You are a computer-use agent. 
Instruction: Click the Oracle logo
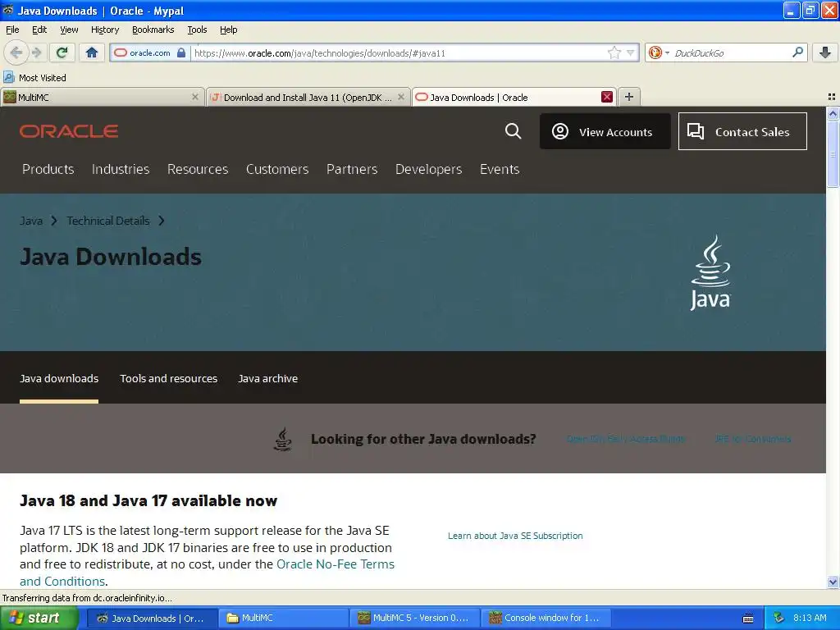tap(69, 131)
